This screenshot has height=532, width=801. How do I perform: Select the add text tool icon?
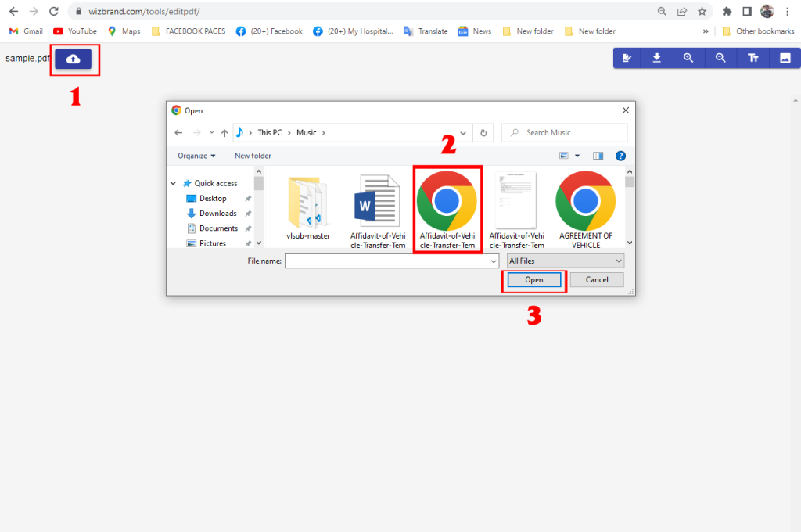[753, 58]
